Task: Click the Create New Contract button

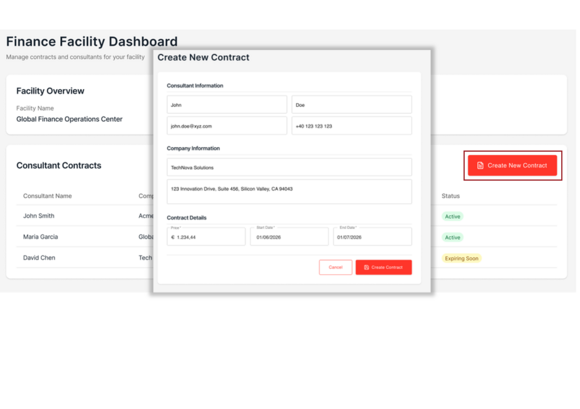Action: coord(512,165)
